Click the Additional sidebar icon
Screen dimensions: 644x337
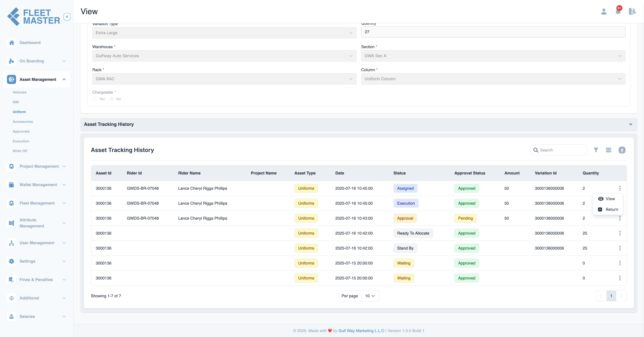click(x=12, y=298)
